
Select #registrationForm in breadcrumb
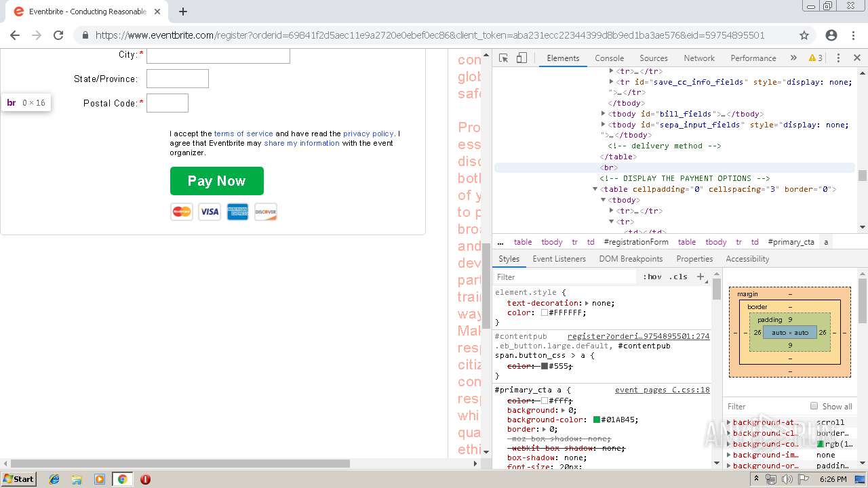636,242
